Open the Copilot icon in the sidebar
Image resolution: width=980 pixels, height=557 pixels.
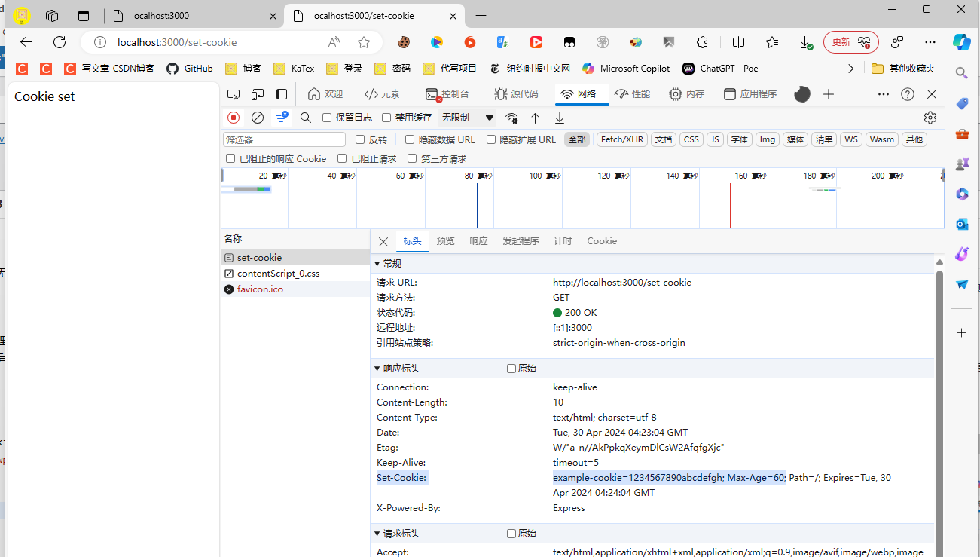click(x=962, y=42)
